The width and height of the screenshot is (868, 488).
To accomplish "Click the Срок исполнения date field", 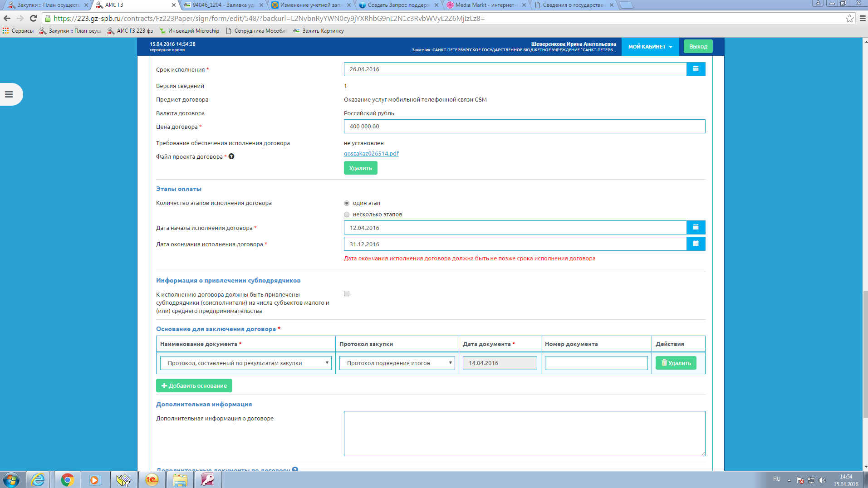I will click(515, 69).
